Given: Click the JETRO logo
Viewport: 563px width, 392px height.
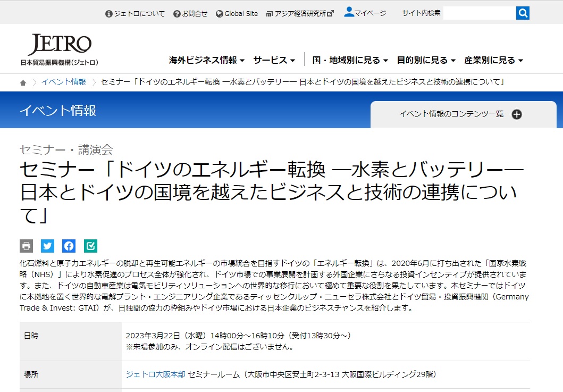Looking at the screenshot, I should [60, 45].
